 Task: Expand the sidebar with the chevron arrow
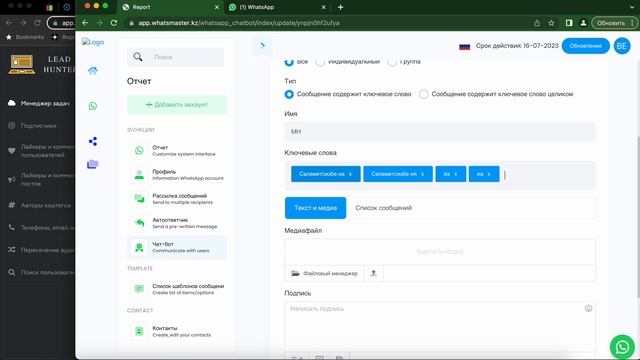point(262,45)
